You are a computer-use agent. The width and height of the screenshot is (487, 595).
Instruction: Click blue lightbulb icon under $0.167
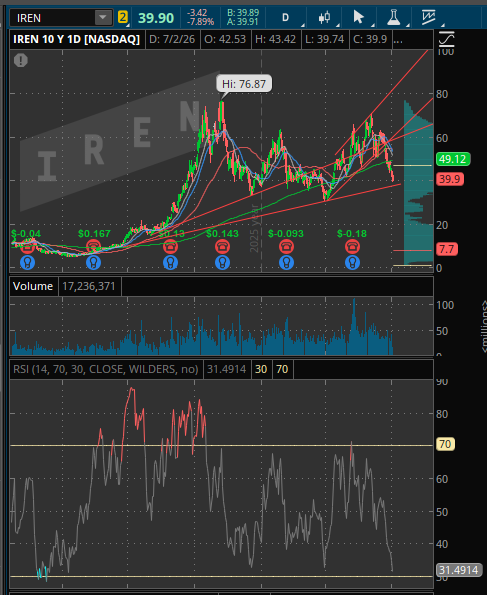click(93, 262)
